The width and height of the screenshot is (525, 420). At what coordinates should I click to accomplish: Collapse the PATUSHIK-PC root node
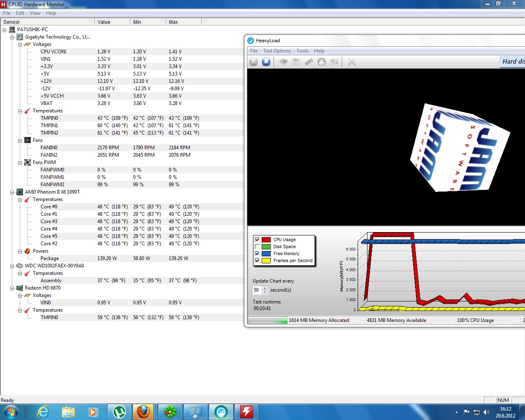5,30
